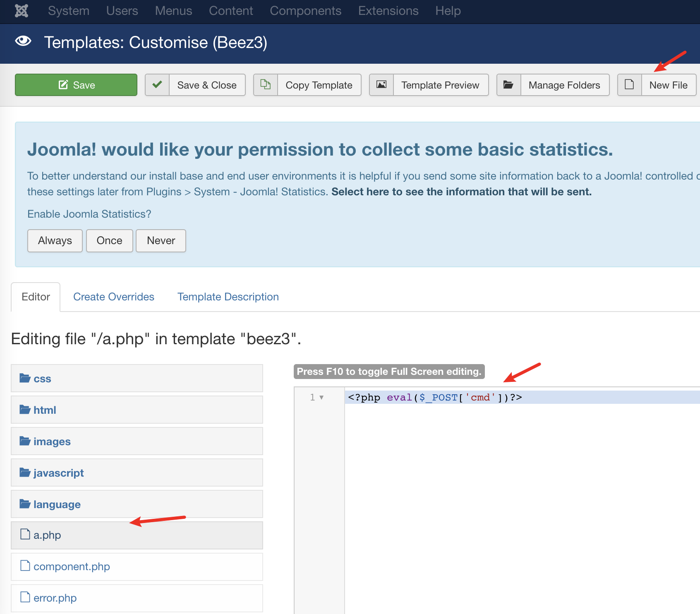Click Manage Folders button label
Image resolution: width=700 pixels, height=614 pixels.
(564, 85)
